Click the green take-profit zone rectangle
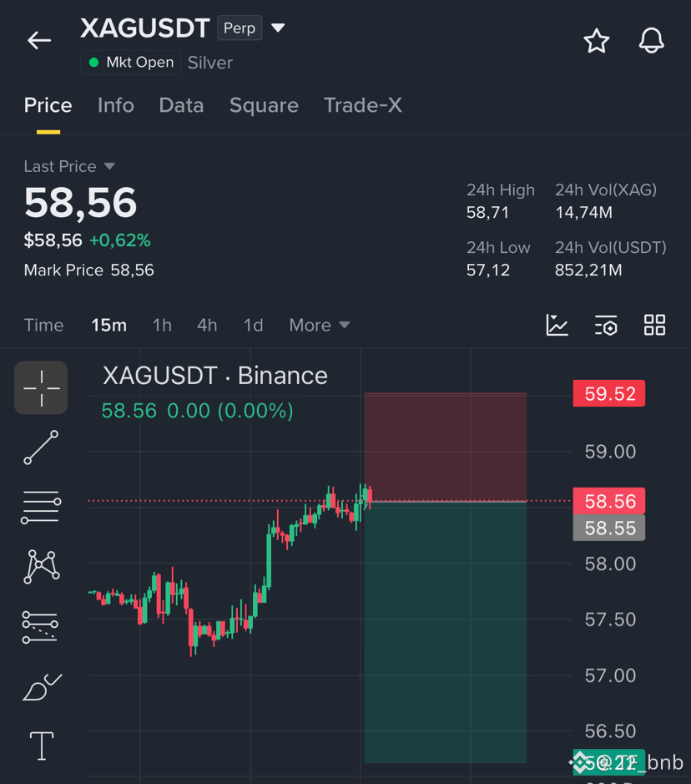Screen dimensions: 691x784 (x=445, y=632)
